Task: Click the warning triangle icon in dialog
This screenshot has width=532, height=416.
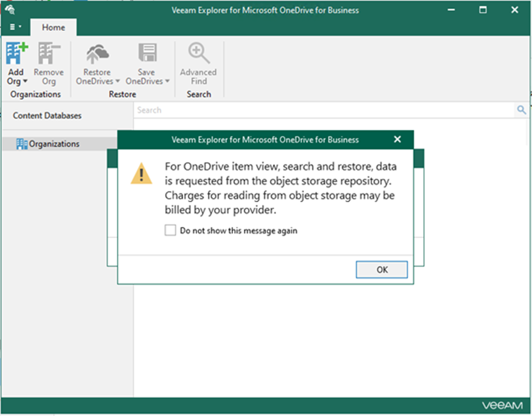Action: [x=142, y=173]
